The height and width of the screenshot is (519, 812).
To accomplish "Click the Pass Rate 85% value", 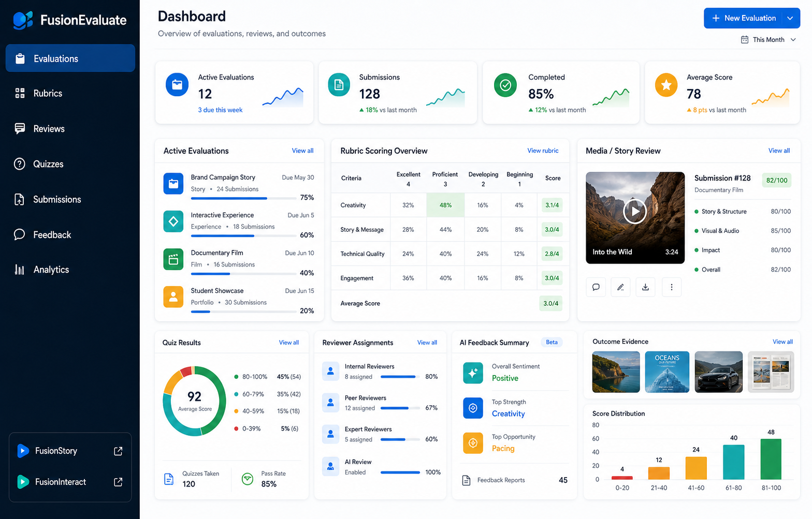I will (269, 484).
